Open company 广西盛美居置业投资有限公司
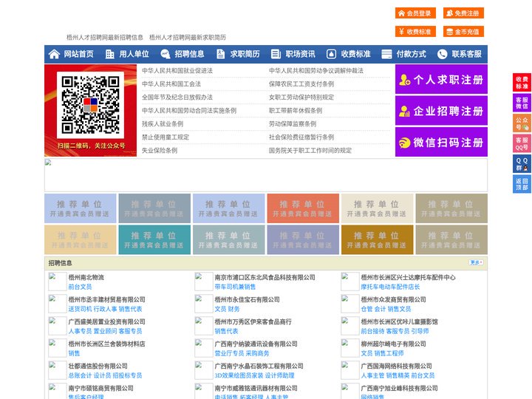 106,321
